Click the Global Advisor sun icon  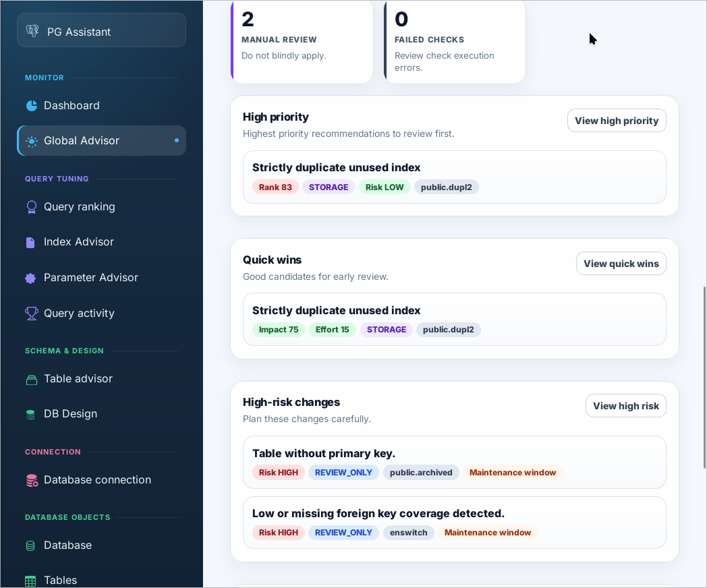32,141
